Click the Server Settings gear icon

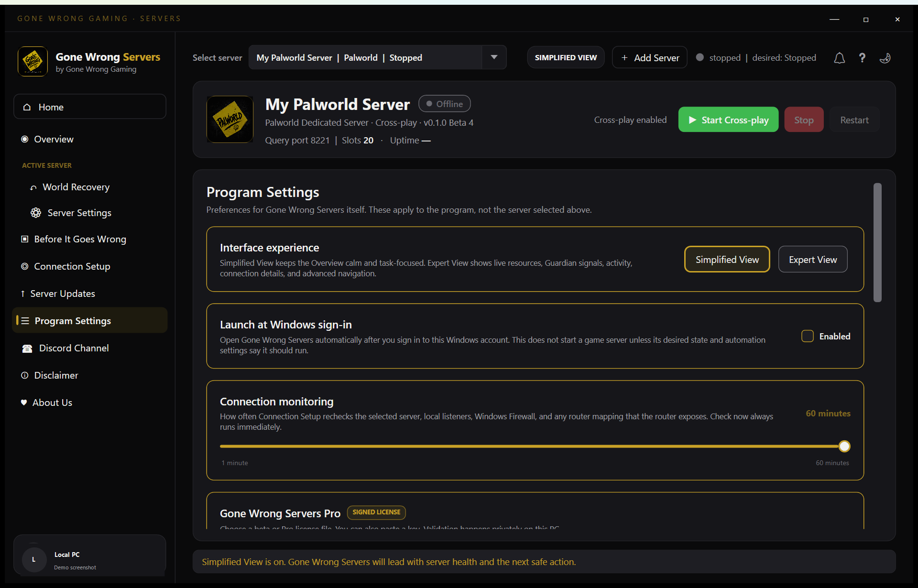click(x=36, y=213)
